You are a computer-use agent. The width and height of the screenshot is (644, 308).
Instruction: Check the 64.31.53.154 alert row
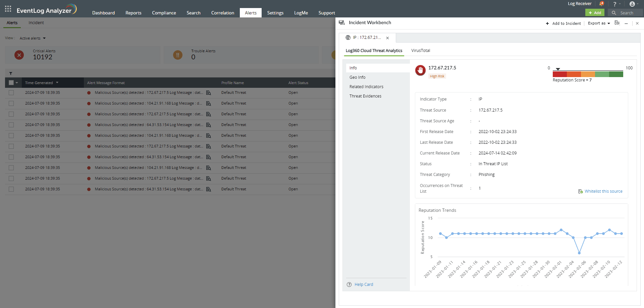pyautogui.click(x=11, y=125)
